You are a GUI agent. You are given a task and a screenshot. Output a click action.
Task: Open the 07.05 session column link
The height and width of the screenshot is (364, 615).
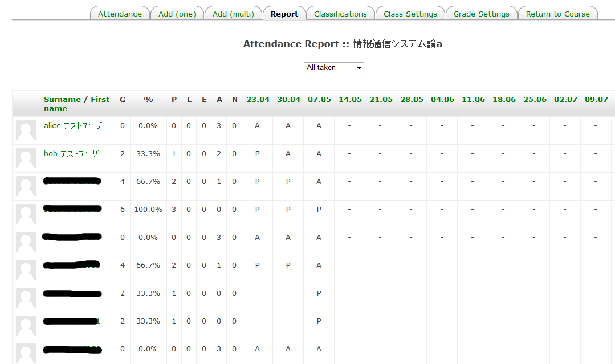click(319, 99)
